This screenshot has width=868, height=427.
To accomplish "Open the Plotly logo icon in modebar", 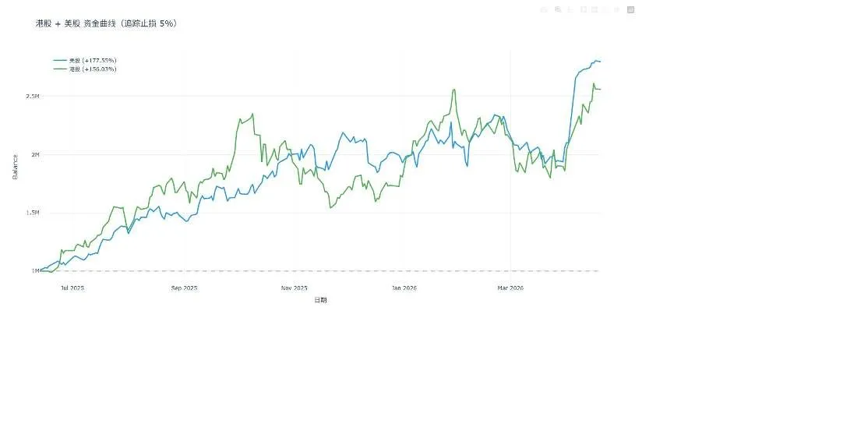I will pos(630,9).
